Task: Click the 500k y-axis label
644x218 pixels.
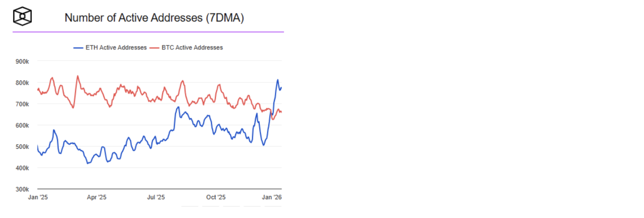Action: pyautogui.click(x=22, y=147)
